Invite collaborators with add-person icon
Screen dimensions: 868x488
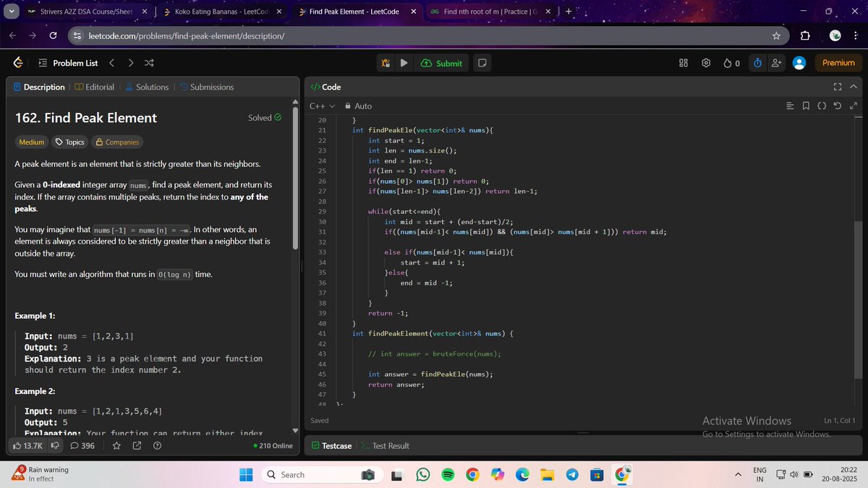777,63
